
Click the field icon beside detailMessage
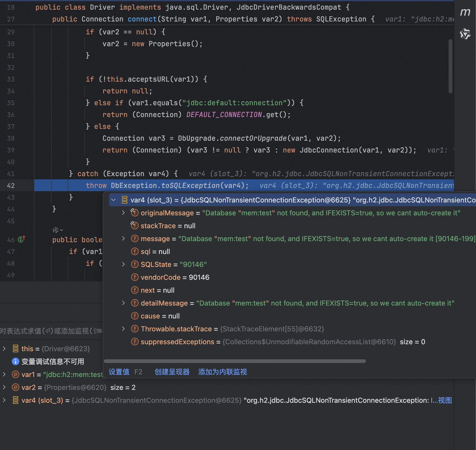click(x=135, y=303)
